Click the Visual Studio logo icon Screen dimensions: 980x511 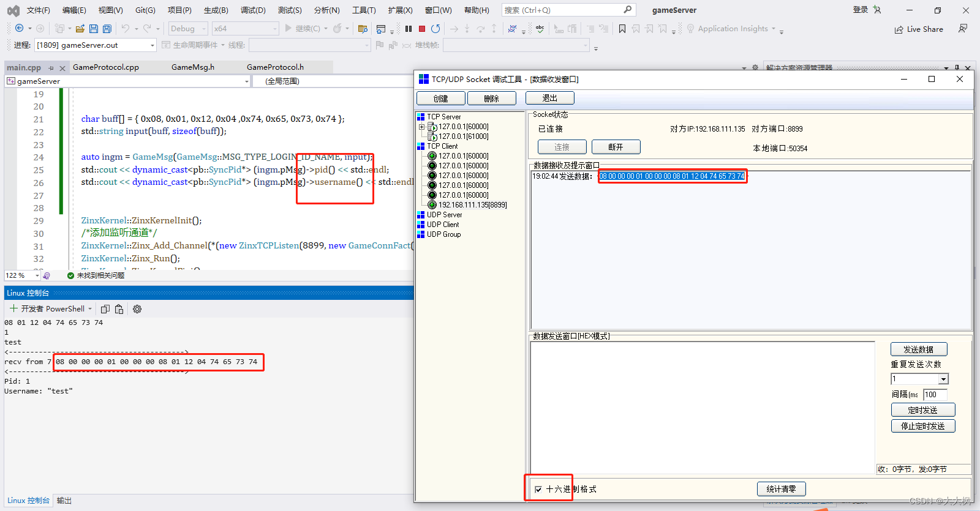point(13,10)
